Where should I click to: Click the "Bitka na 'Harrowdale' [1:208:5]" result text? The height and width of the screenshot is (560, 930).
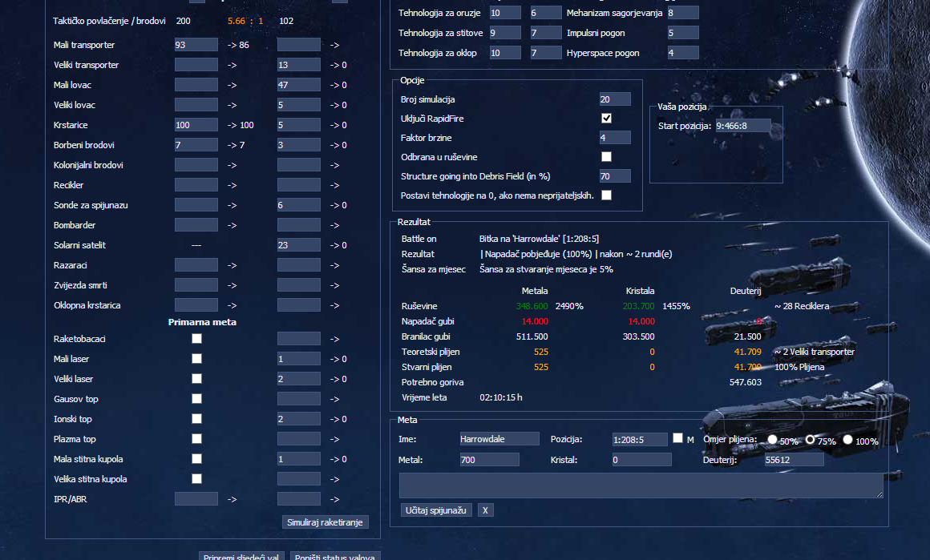click(539, 239)
